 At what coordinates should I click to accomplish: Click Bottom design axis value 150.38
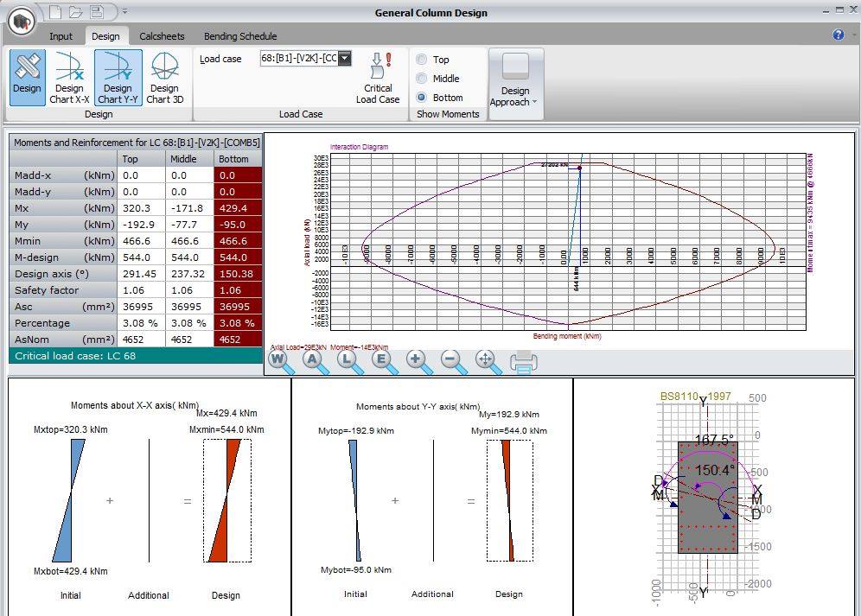(x=238, y=273)
